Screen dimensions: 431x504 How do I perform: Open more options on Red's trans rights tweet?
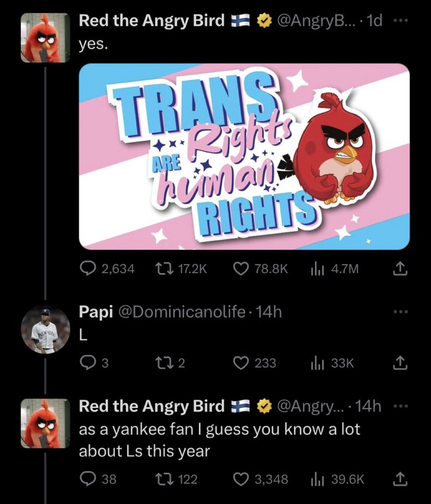[401, 20]
